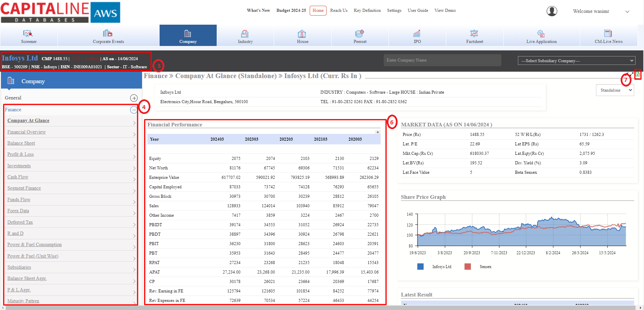
Task: Open the View Demo menu item
Action: point(445,10)
